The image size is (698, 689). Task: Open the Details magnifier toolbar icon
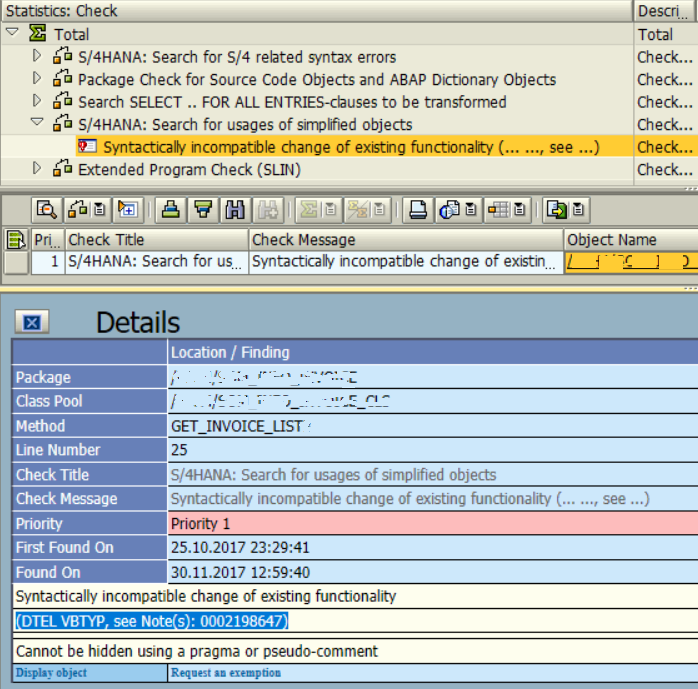click(47, 209)
